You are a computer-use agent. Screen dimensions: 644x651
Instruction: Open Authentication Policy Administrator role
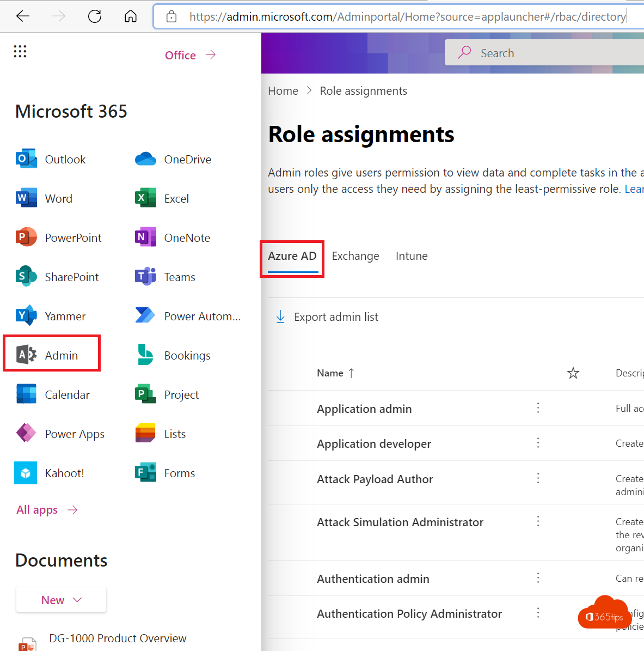point(409,613)
